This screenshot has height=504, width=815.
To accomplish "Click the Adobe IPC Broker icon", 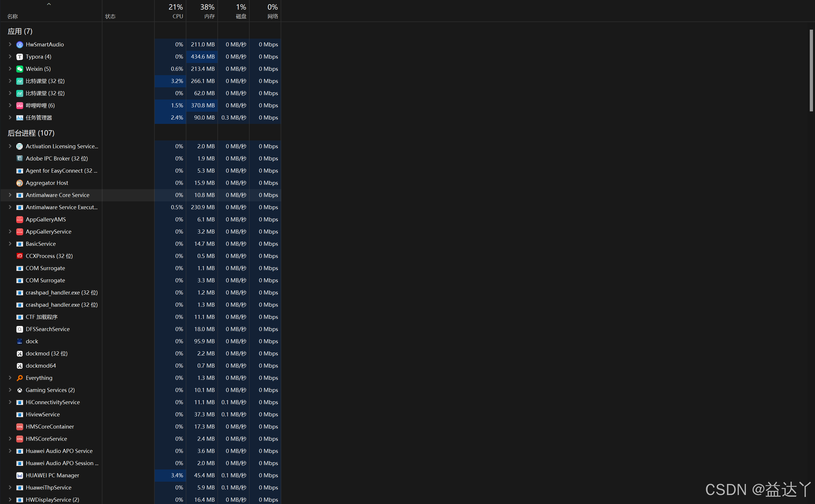I will click(x=20, y=159).
